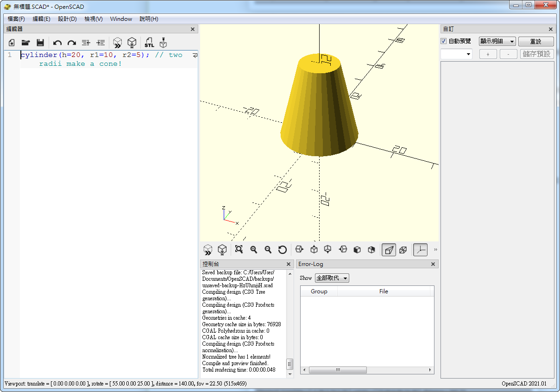Click Error-Log scrollbar left arrow
The image size is (560, 392).
(x=304, y=370)
